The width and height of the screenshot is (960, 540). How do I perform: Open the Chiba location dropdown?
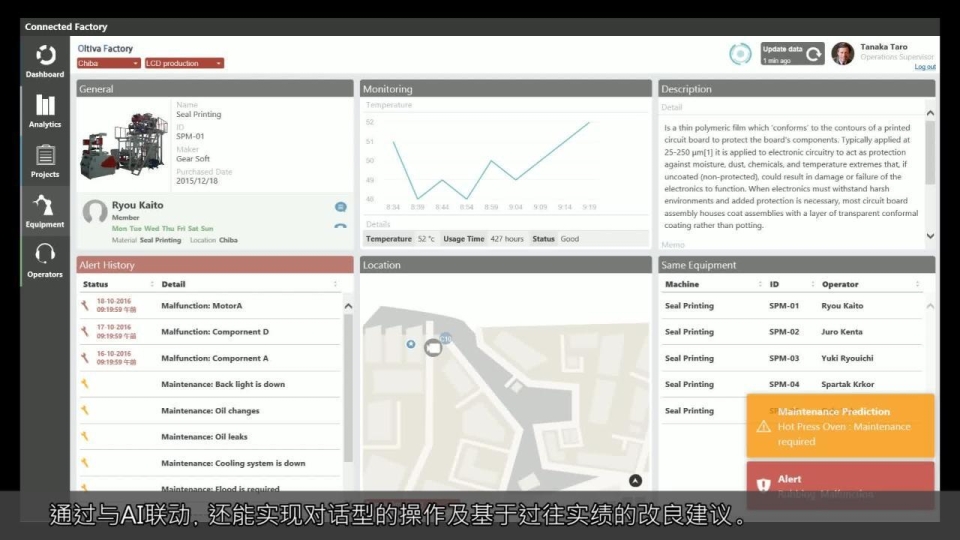click(108, 63)
